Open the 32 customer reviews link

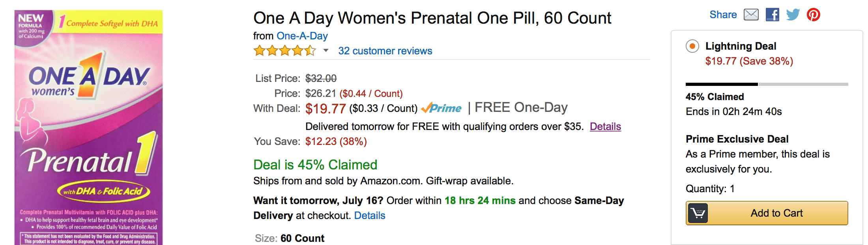tap(385, 51)
